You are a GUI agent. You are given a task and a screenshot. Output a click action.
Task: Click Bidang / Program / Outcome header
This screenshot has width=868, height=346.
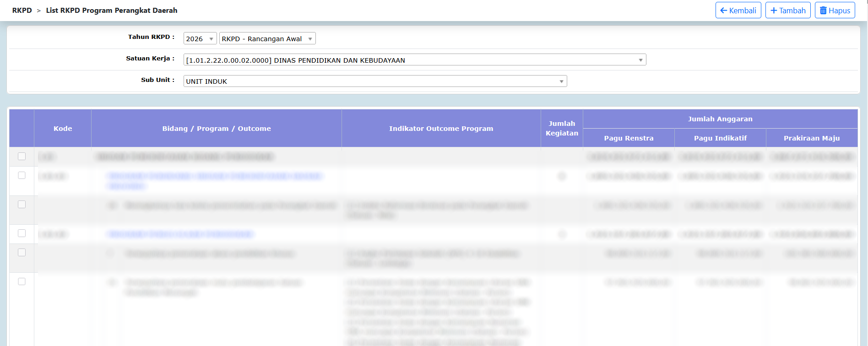tap(217, 129)
